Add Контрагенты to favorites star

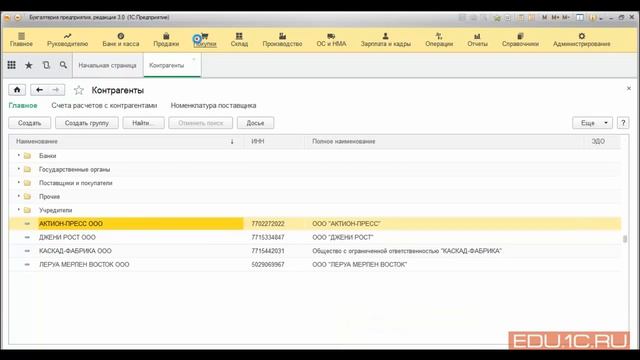pos(79,90)
